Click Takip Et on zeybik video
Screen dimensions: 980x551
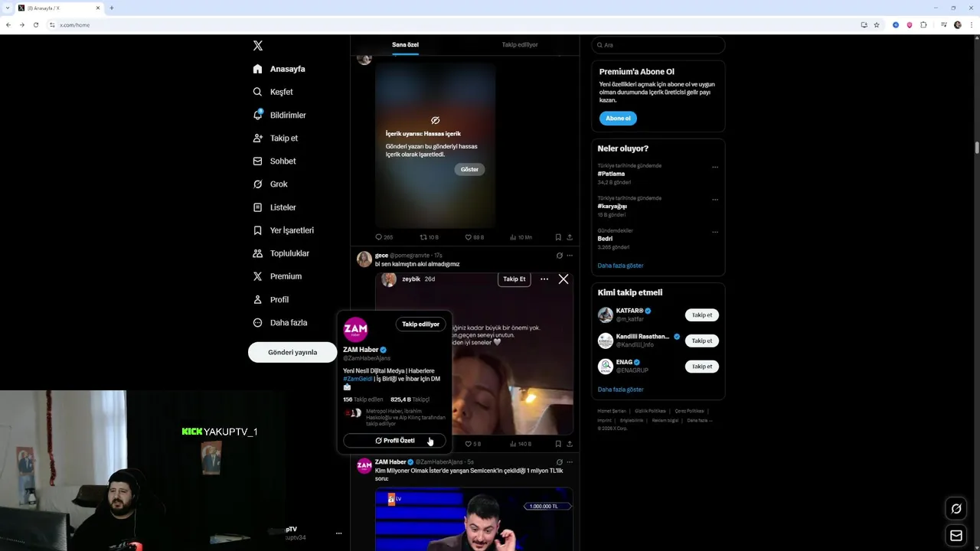tap(514, 279)
